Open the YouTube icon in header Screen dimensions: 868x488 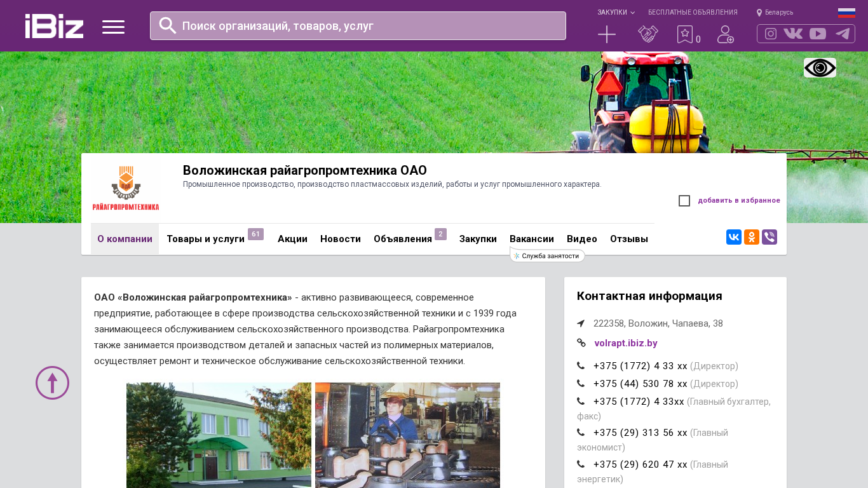click(818, 34)
